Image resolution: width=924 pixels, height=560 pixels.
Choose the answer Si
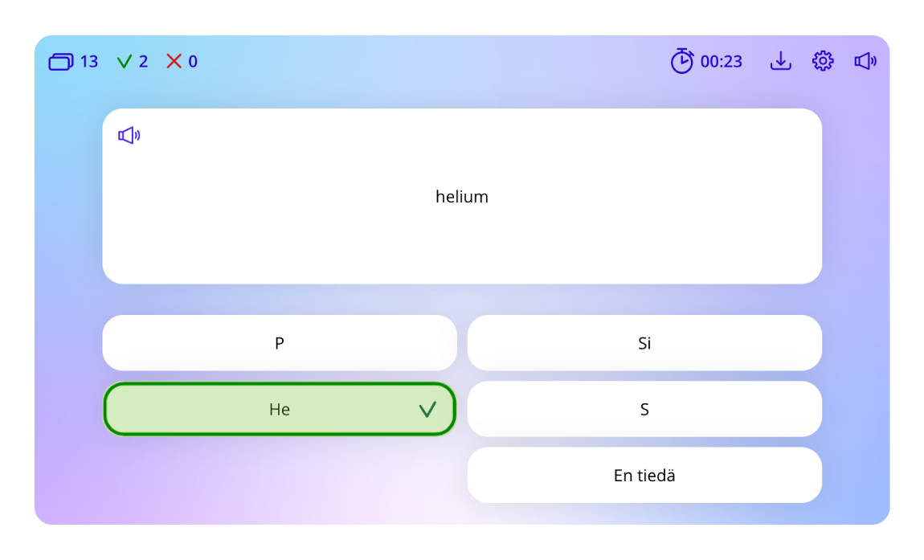coord(644,343)
